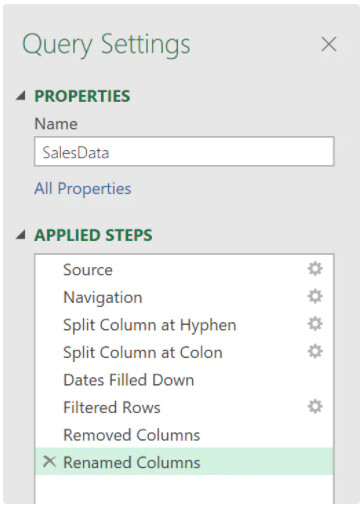Delete the Renamed Columns step via X
364x508 pixels.
tap(49, 462)
